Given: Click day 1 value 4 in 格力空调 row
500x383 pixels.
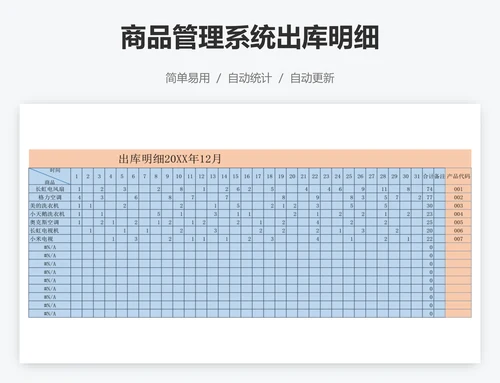Looking at the screenshot, I should coord(77,197).
